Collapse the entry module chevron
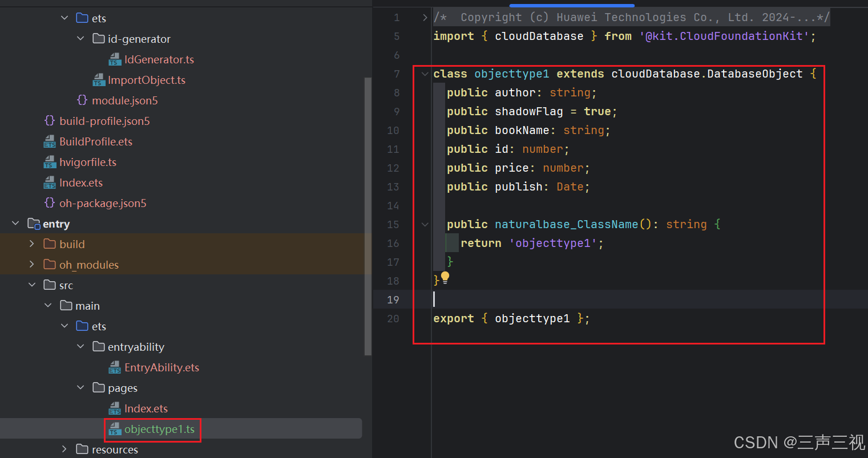Image resolution: width=868 pixels, height=458 pixels. [x=15, y=224]
